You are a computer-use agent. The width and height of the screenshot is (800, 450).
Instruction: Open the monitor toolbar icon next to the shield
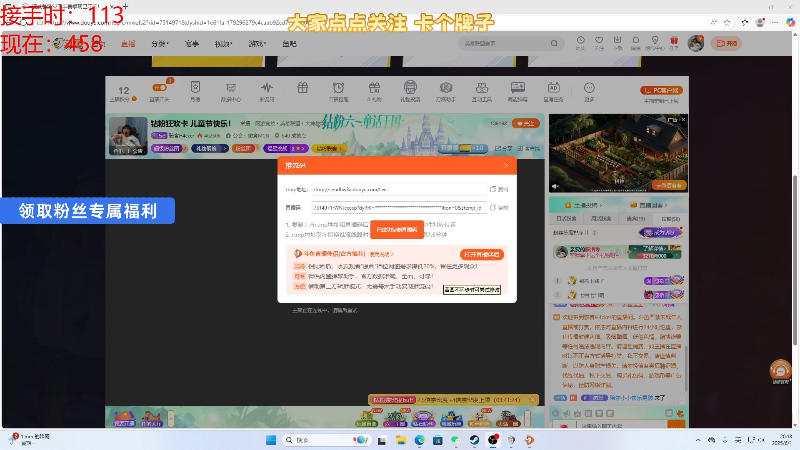(x=231, y=88)
